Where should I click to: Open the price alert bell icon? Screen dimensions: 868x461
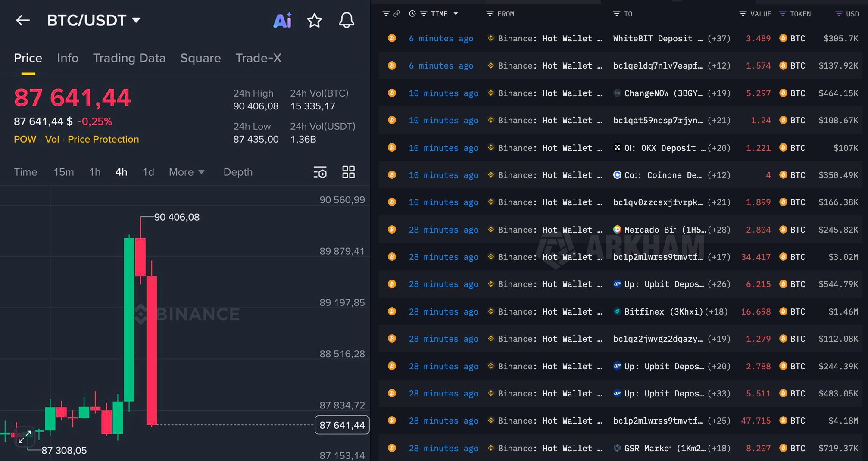[347, 20]
